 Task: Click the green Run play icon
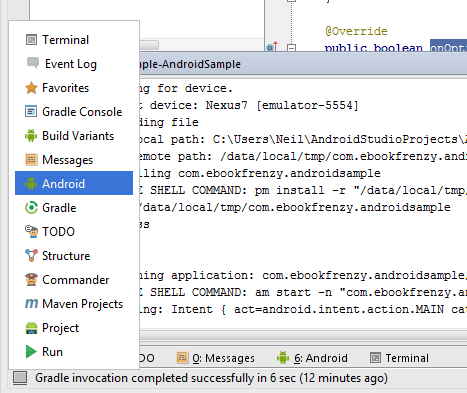31,352
